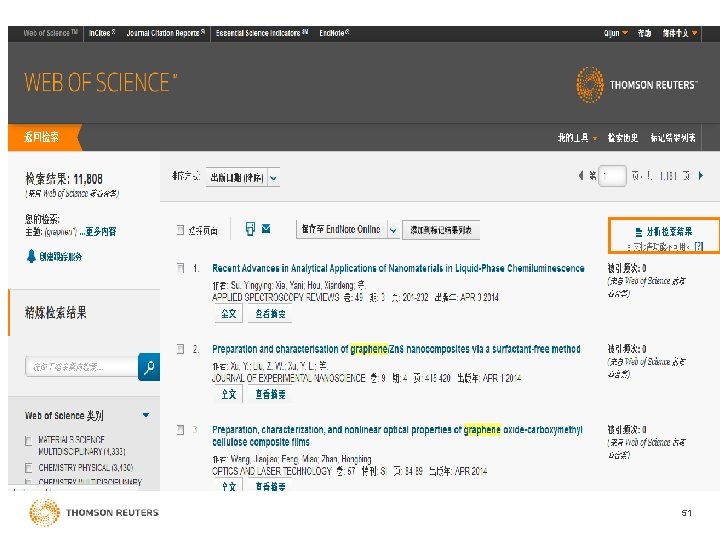720x540 pixels.
Task: Click the email envelope icon
Action: (x=266, y=228)
